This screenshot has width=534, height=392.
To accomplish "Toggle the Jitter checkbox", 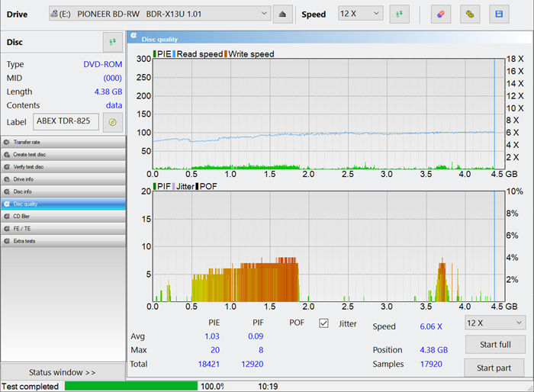I will click(x=323, y=323).
